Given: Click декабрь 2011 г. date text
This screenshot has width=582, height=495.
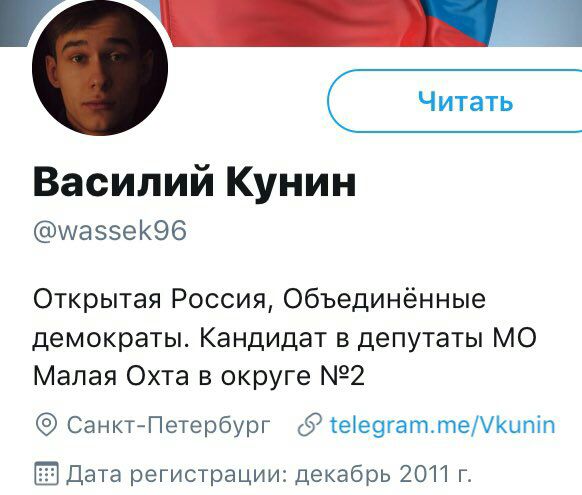Looking at the screenshot, I should click(383, 474).
